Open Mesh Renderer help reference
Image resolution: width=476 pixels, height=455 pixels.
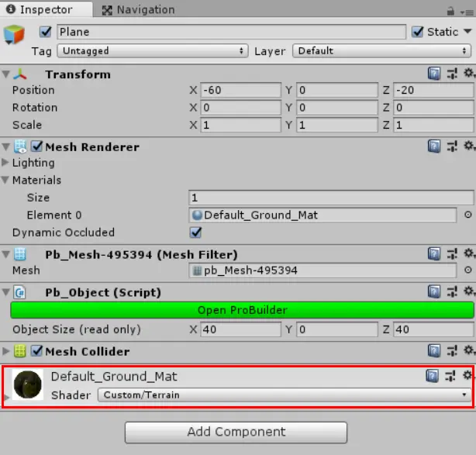[434, 146]
